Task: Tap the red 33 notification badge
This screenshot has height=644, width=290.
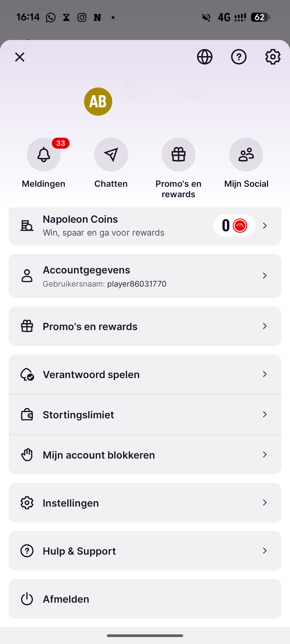Action: click(61, 143)
